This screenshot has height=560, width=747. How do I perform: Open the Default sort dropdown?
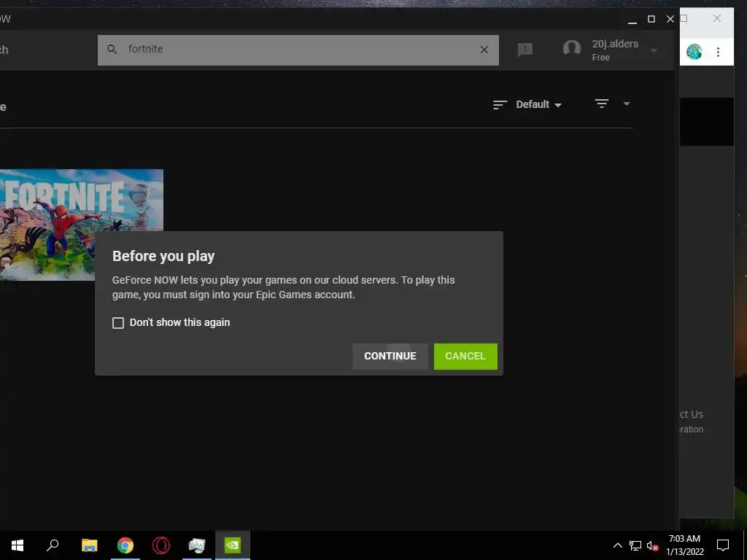tap(539, 104)
